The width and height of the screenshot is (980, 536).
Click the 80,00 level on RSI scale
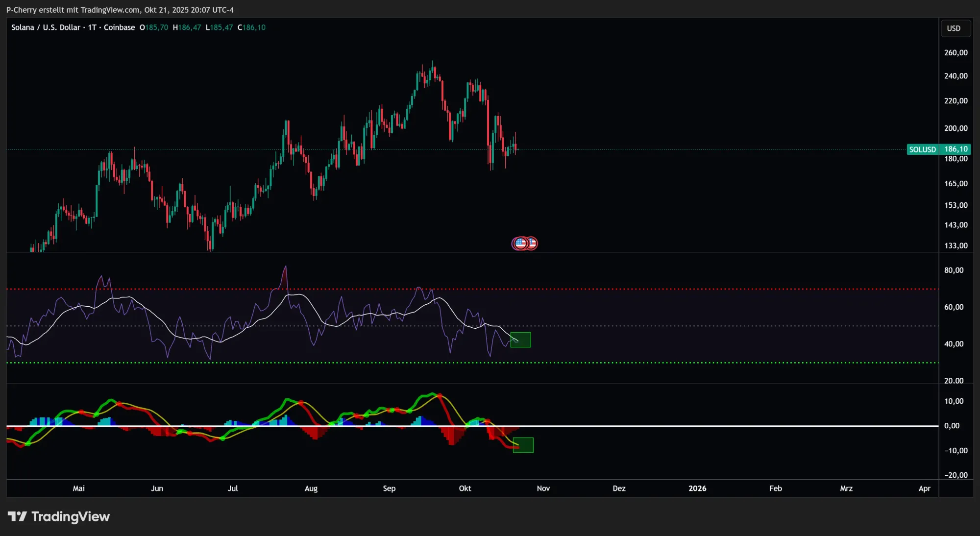pyautogui.click(x=954, y=270)
